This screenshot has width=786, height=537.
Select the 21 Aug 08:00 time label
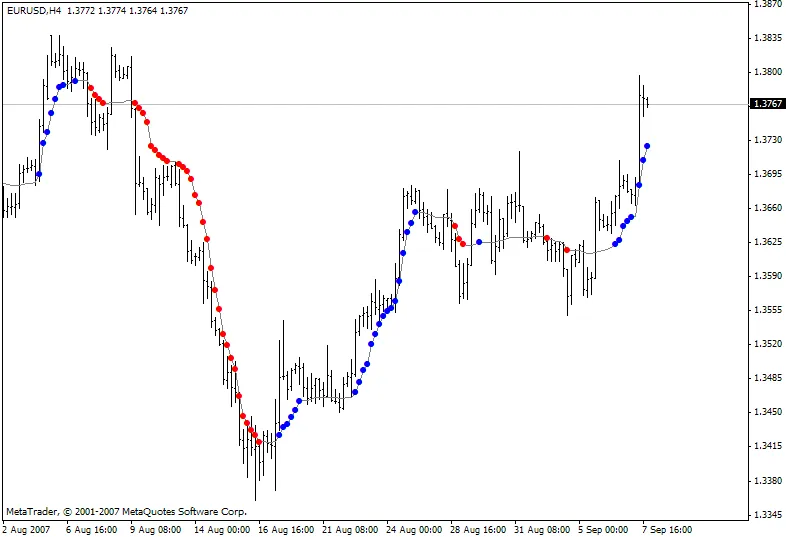point(348,529)
